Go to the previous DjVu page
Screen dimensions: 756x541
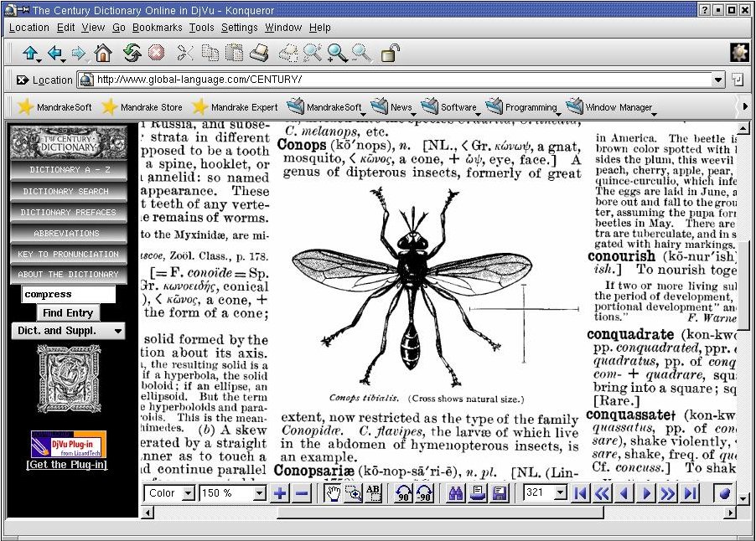coord(625,493)
